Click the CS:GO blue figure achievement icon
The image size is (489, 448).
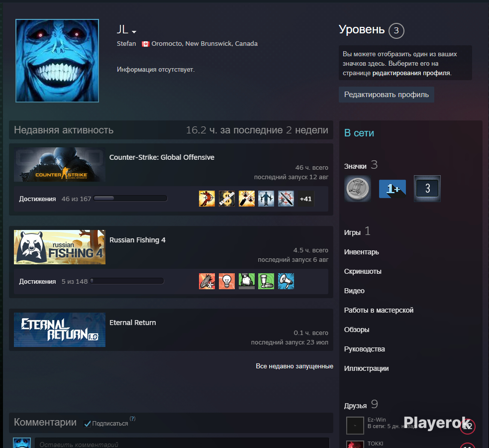(266, 199)
